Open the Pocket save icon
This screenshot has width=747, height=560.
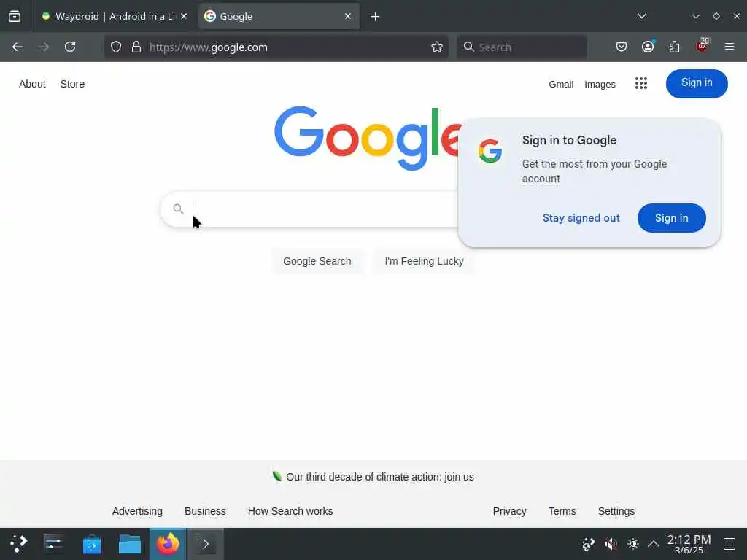pos(622,47)
